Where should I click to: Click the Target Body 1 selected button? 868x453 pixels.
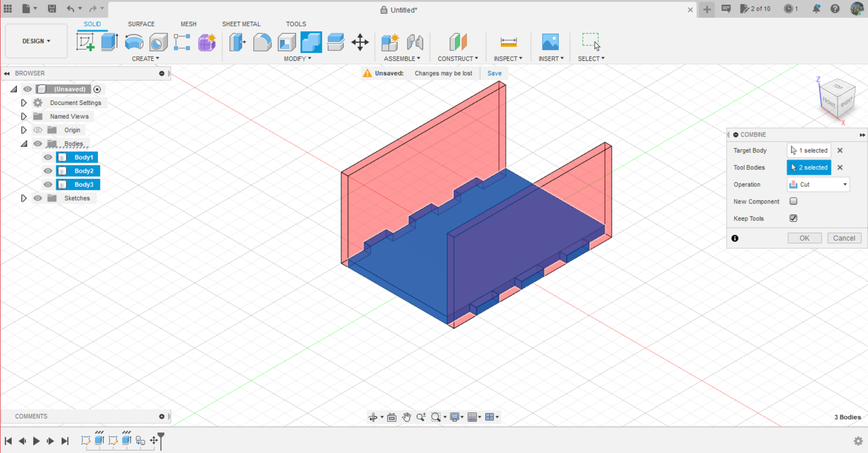[x=809, y=150]
